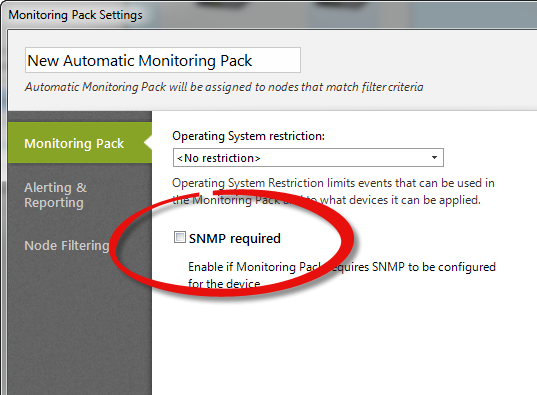
Task: Click the Operating System Restriction limits events description
Action: point(333,191)
